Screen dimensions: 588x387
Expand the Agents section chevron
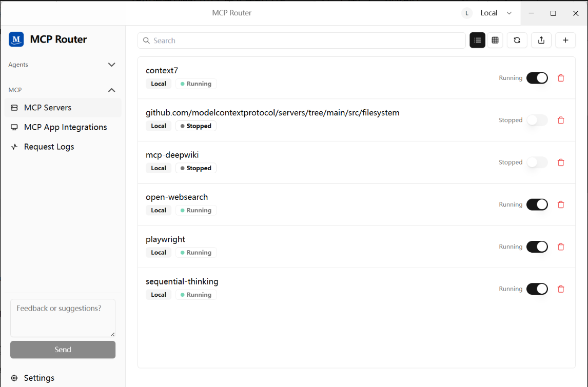111,65
